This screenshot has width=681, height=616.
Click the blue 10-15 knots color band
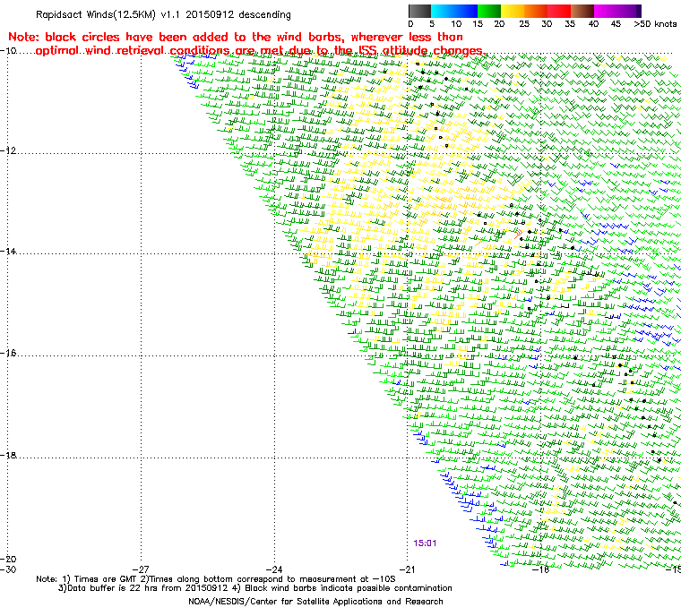466,11
